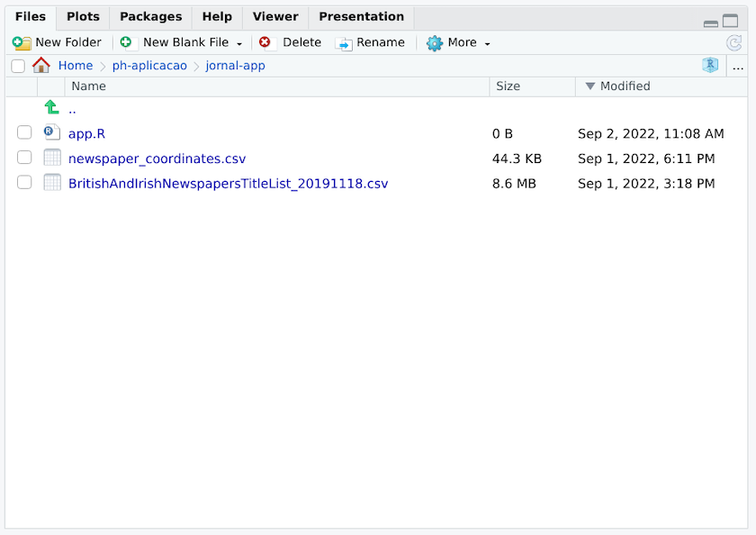Switch to the Plots tab
This screenshot has height=535, width=756.
pyautogui.click(x=83, y=17)
